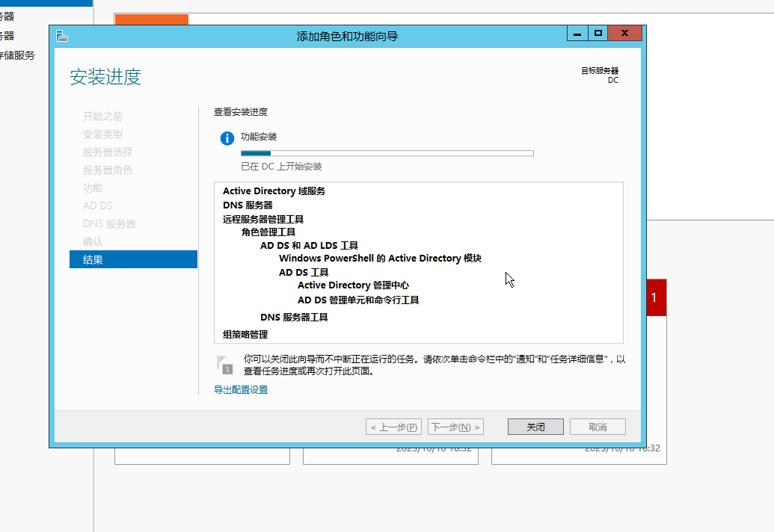
Task: Click the 组策略管理 entry
Action: point(245,335)
